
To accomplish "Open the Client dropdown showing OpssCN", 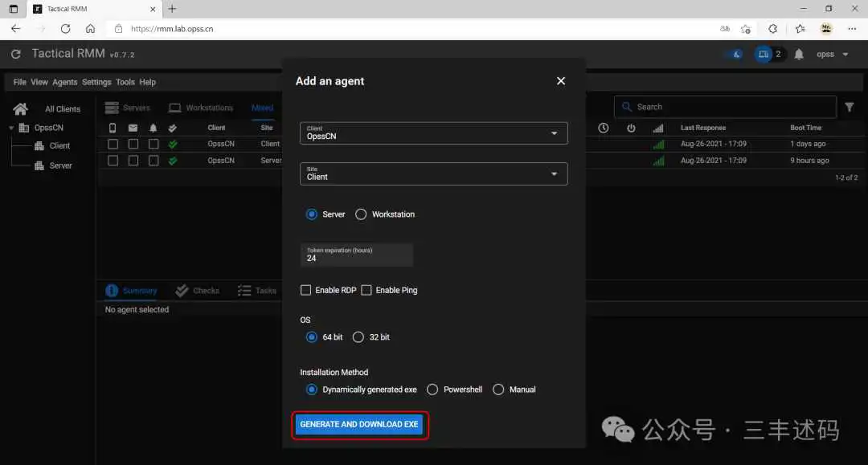I will 433,133.
